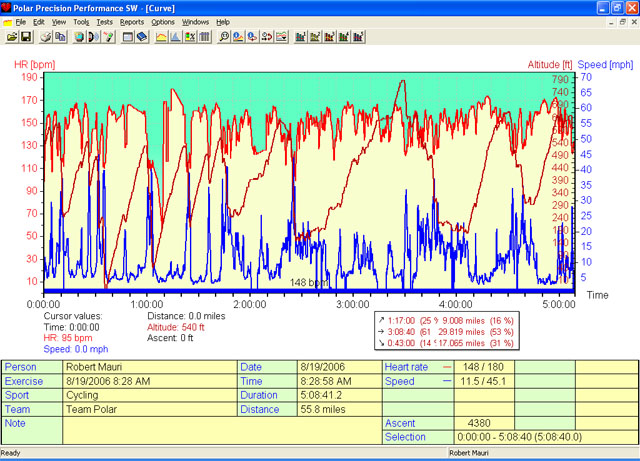Open the Edit menu

(x=39, y=22)
